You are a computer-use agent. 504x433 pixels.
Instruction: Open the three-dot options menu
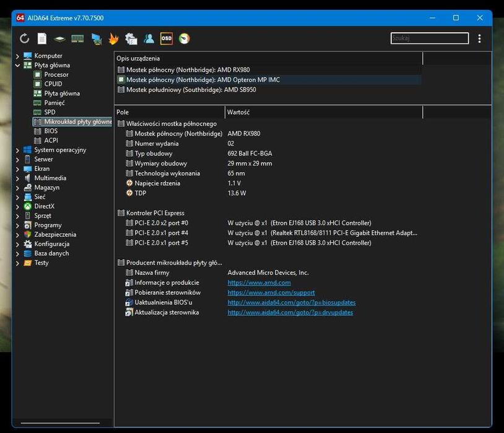(x=479, y=38)
